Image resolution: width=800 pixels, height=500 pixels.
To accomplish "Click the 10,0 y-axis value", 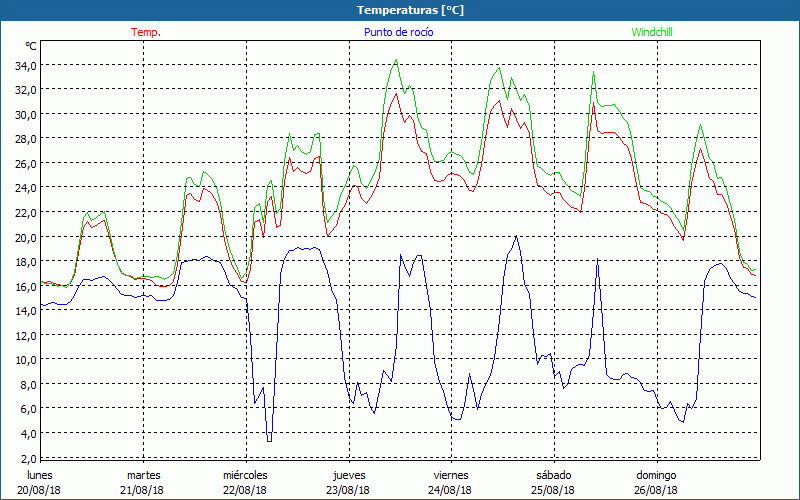I will (x=25, y=360).
